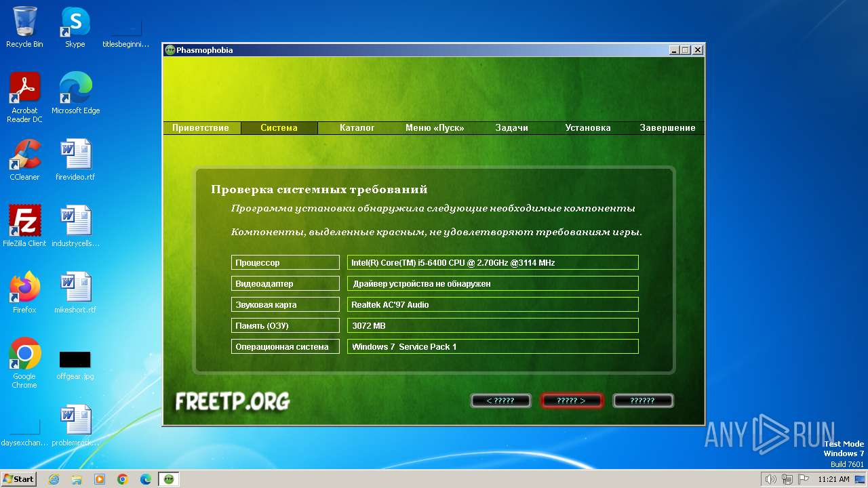Click the back button "< ?????"
Screen dimensions: 868x488
click(500, 401)
